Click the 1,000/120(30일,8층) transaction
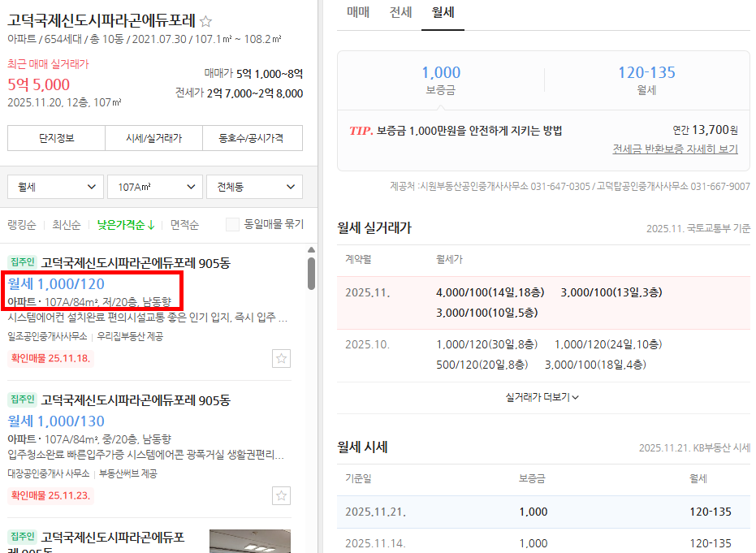This screenshot has height=553, width=756. tap(487, 344)
